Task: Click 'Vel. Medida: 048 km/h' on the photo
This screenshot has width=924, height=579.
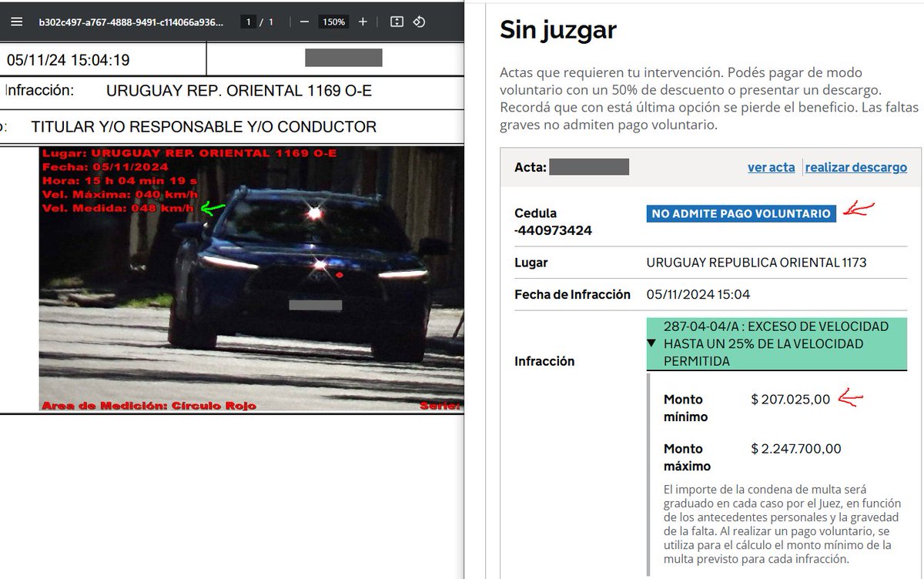Action: tap(119, 208)
